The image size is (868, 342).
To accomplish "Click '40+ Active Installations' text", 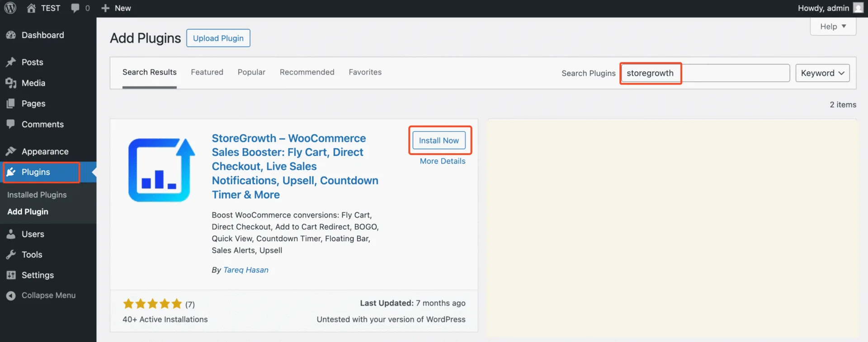I will (165, 319).
